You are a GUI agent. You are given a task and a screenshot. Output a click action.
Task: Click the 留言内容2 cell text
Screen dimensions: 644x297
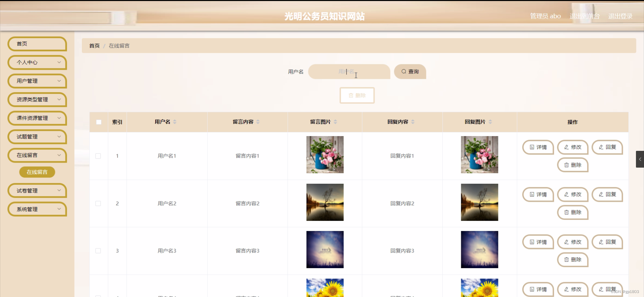point(248,203)
